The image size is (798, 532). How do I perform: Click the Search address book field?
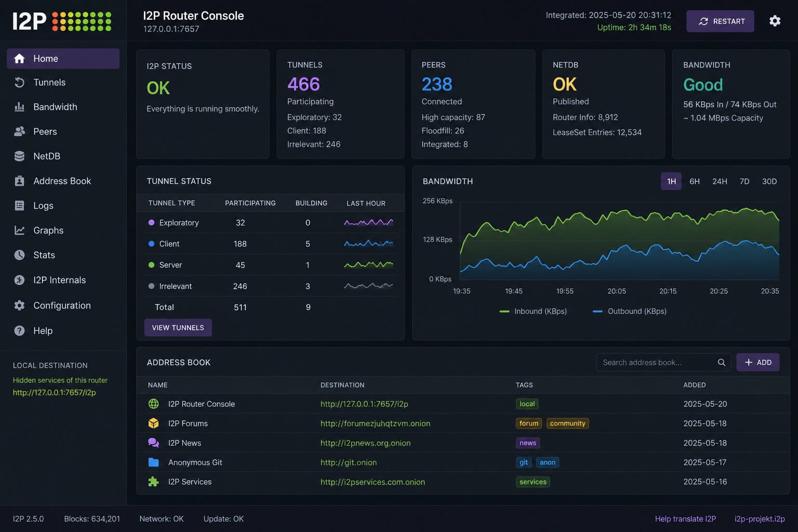(x=663, y=363)
